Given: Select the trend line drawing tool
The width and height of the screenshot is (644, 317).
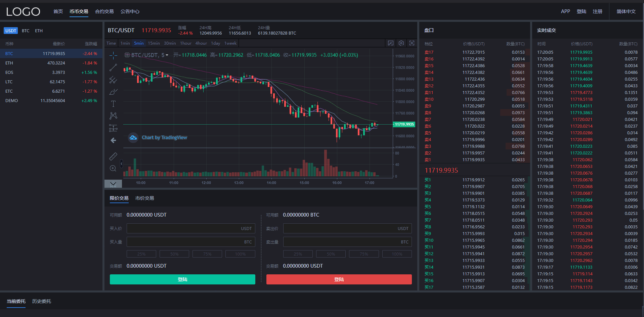Looking at the screenshot, I should click(113, 67).
